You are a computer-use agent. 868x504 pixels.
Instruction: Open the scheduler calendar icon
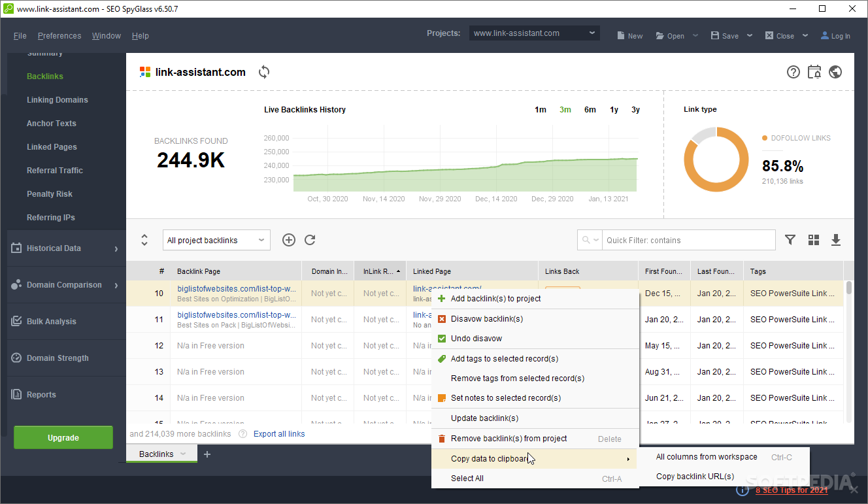click(x=814, y=72)
